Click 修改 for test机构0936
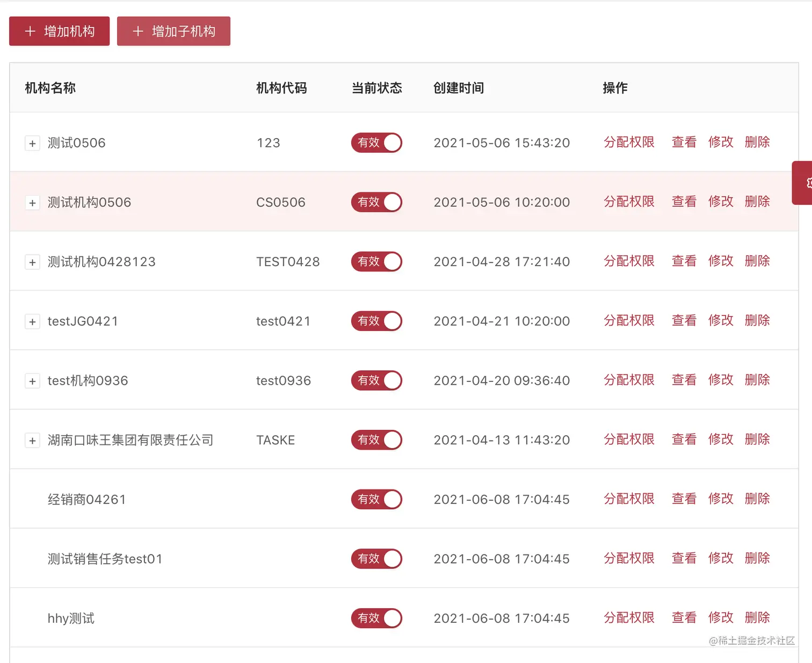The height and width of the screenshot is (663, 812). click(x=720, y=380)
